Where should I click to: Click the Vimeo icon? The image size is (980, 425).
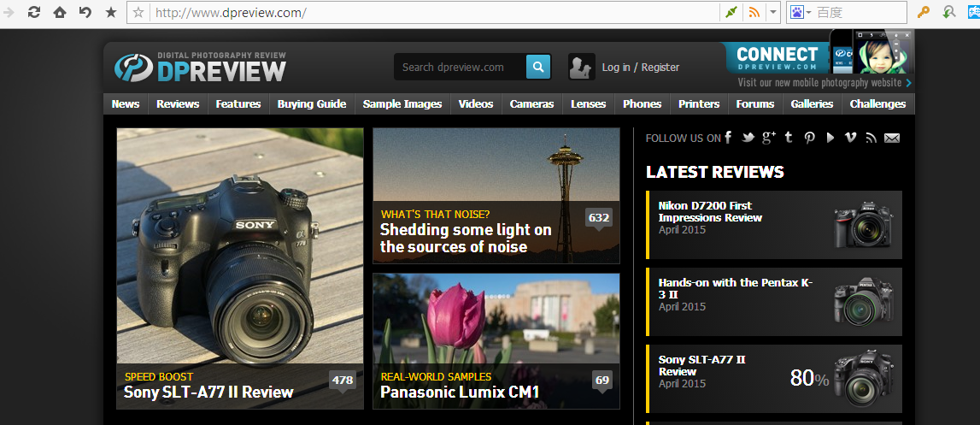850,138
